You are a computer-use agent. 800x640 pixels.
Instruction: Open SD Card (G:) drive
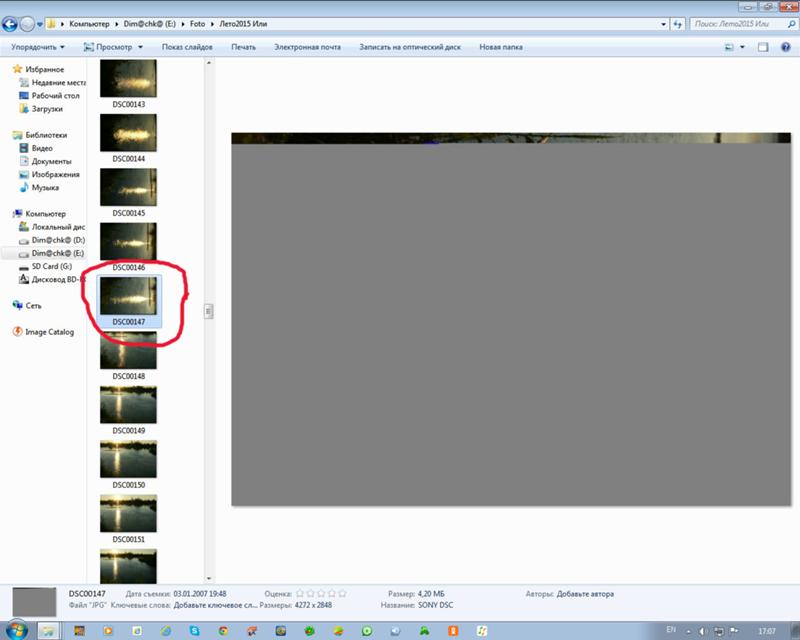point(45,266)
